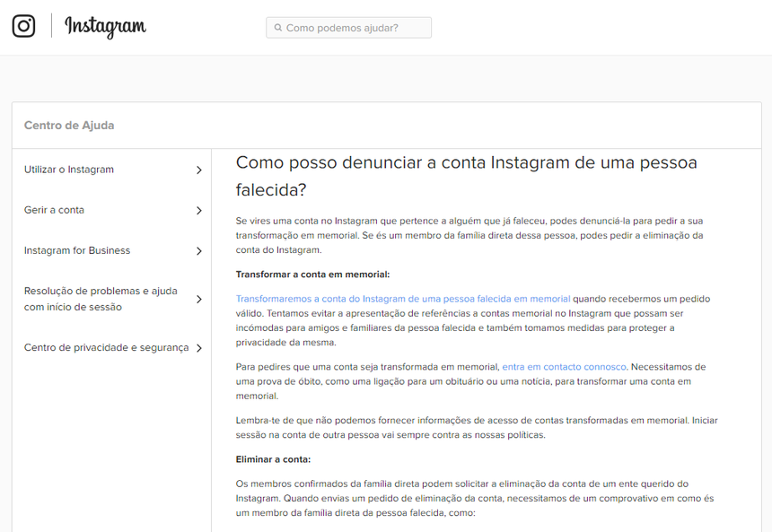Viewport: 772px width, 532px height.
Task: Click the chevron beside 'Instagram for Business'
Action: pyautogui.click(x=198, y=251)
